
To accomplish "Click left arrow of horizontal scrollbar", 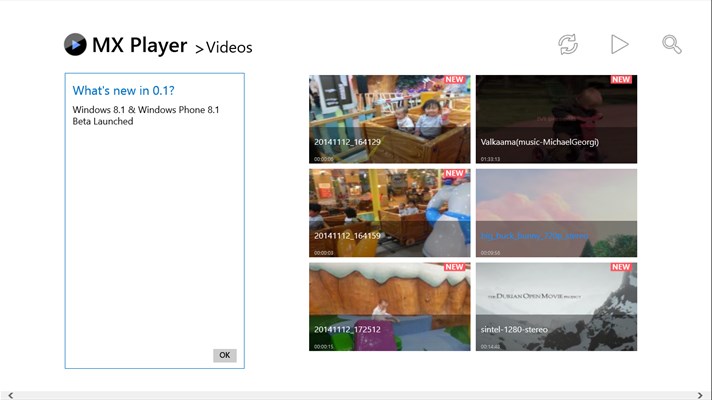I will click(10, 395).
